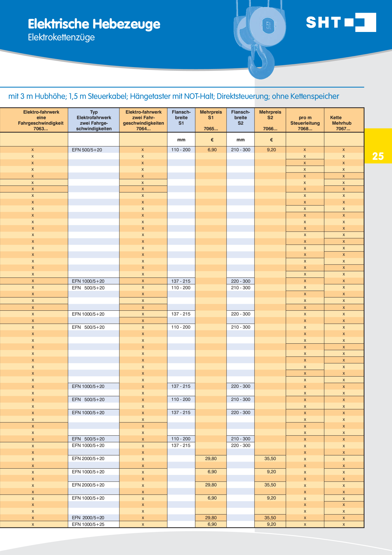Click the "pro m Steuerleitung 7068..." header
The image size is (392, 555).
tap(305, 120)
